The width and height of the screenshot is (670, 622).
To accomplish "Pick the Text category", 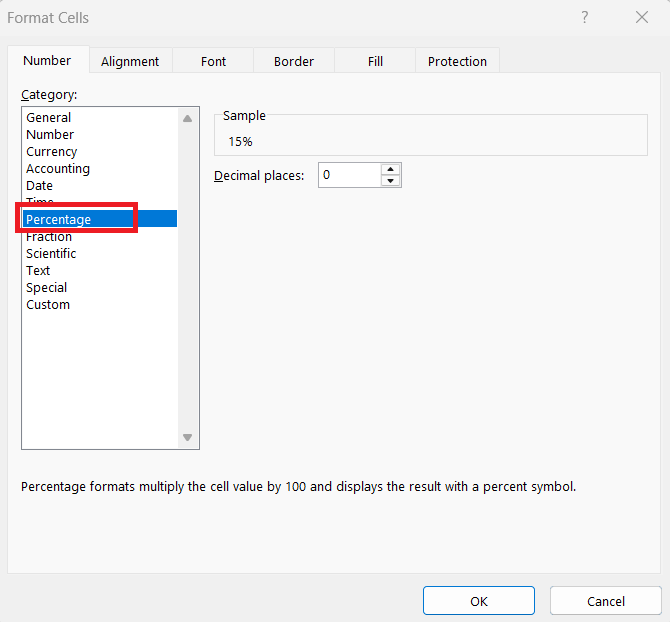I will tap(100, 270).
